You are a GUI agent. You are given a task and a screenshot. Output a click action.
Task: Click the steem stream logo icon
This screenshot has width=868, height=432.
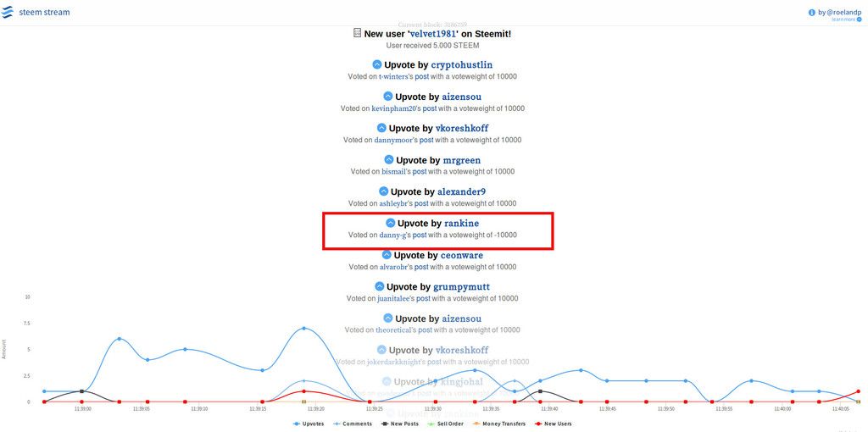[8, 13]
